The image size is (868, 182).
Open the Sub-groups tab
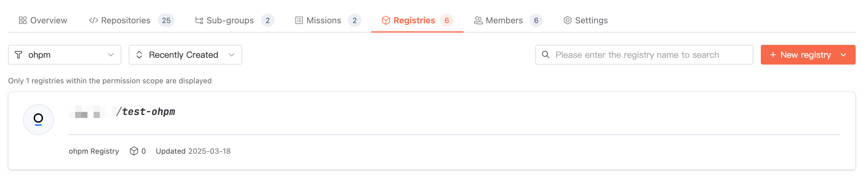tap(230, 21)
